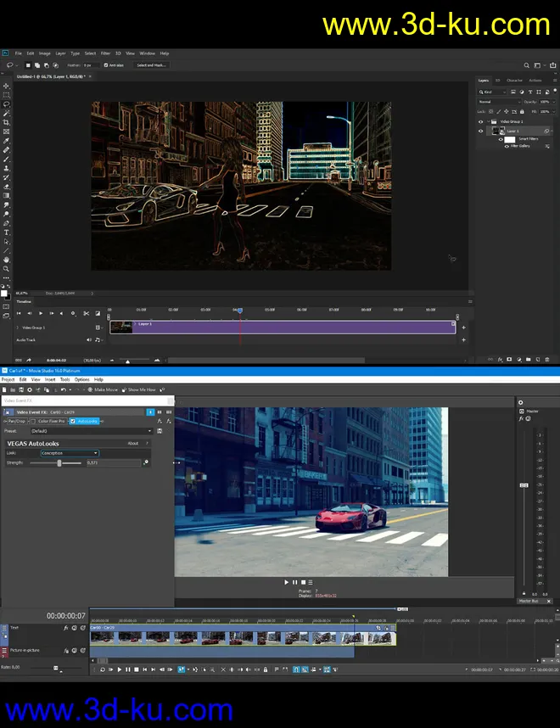Toggle AutoLooks effect checkbox in FX chain

pos(73,421)
